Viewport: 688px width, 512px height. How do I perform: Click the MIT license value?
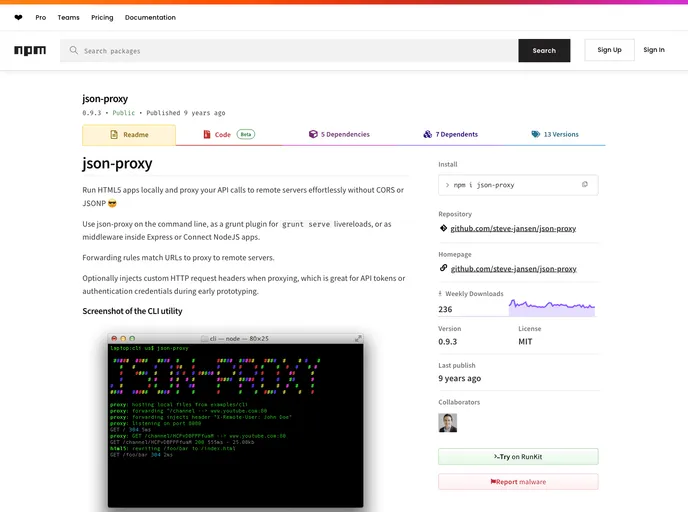[x=525, y=341]
